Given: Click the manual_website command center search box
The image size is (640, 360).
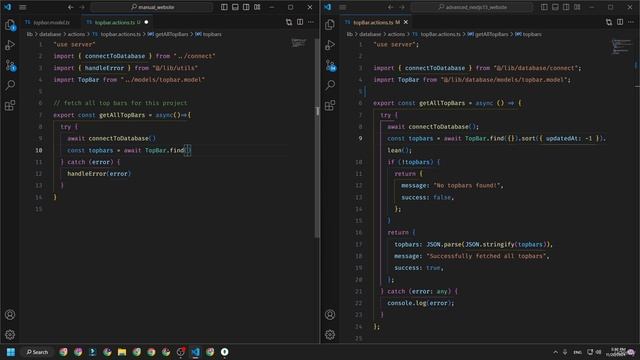Looking at the screenshot, I should (152, 7).
